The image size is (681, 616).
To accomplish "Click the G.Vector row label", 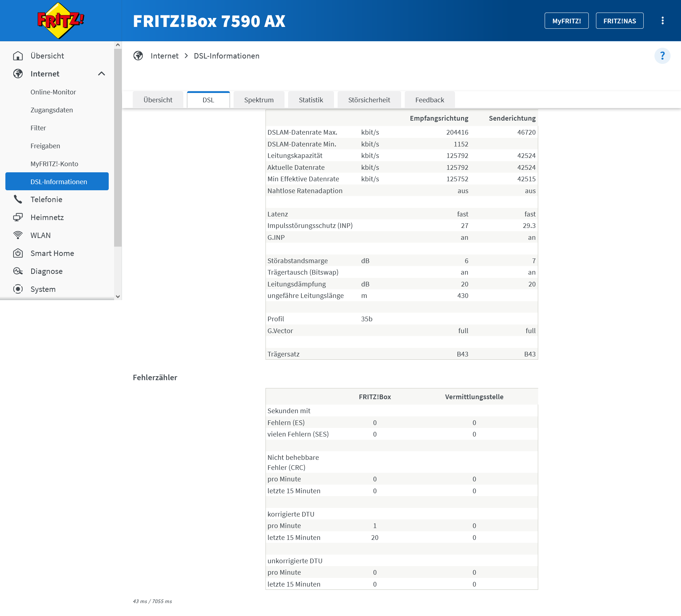I will [280, 331].
